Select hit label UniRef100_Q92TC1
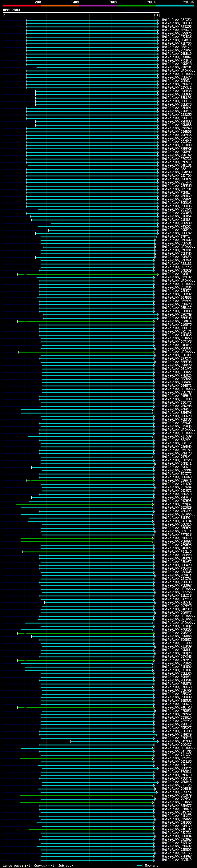 tap(176, 332)
